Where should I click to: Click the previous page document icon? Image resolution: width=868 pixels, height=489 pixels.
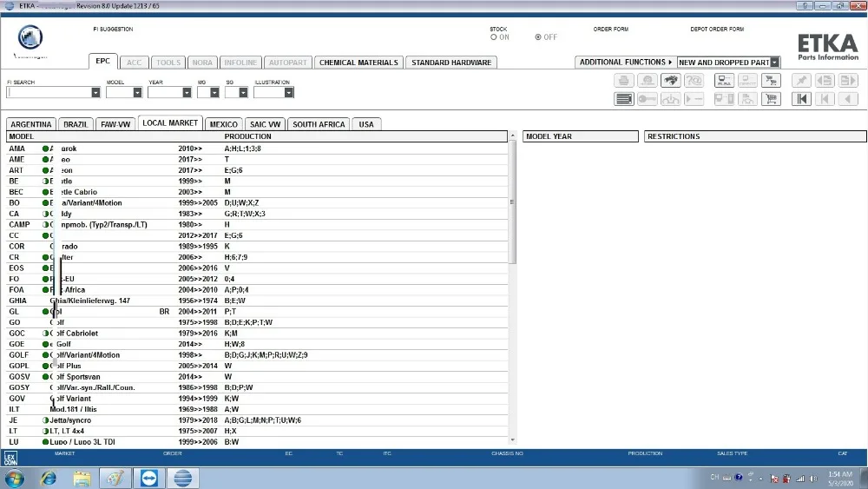coord(825,80)
